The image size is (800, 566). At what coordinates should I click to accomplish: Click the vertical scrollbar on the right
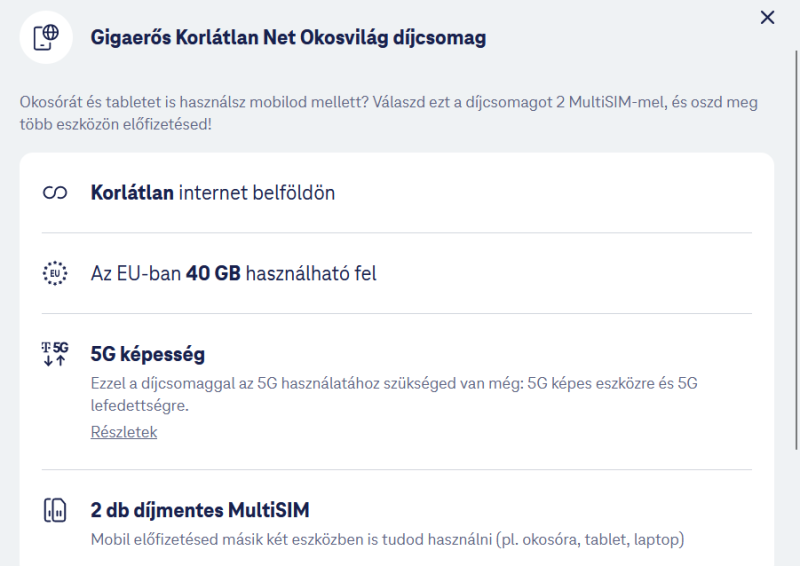(796, 250)
